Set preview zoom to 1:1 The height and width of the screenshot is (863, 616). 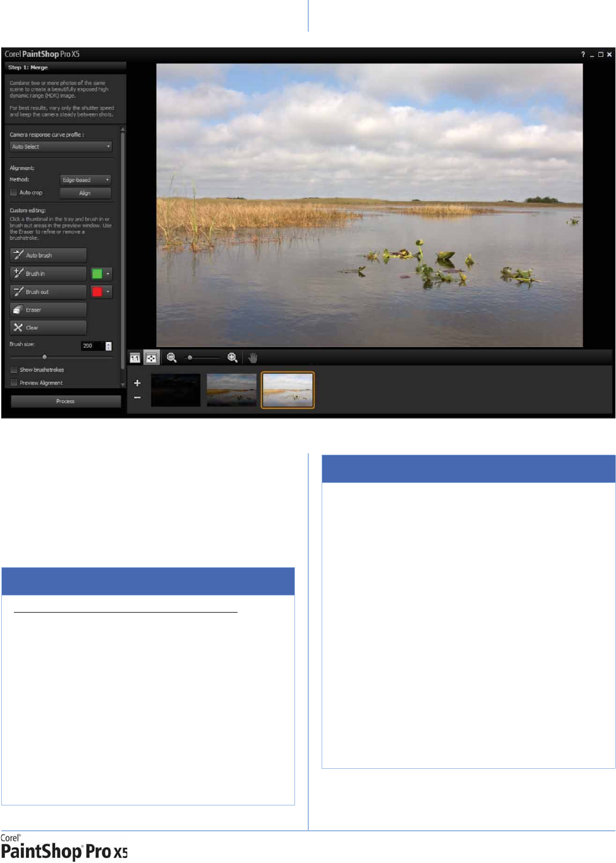pyautogui.click(x=135, y=358)
